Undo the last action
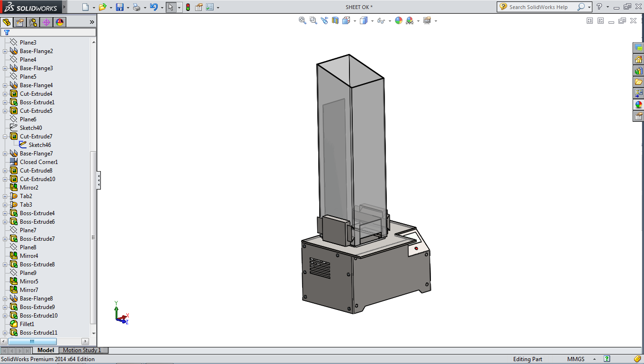This screenshot has width=644, height=364. (153, 7)
